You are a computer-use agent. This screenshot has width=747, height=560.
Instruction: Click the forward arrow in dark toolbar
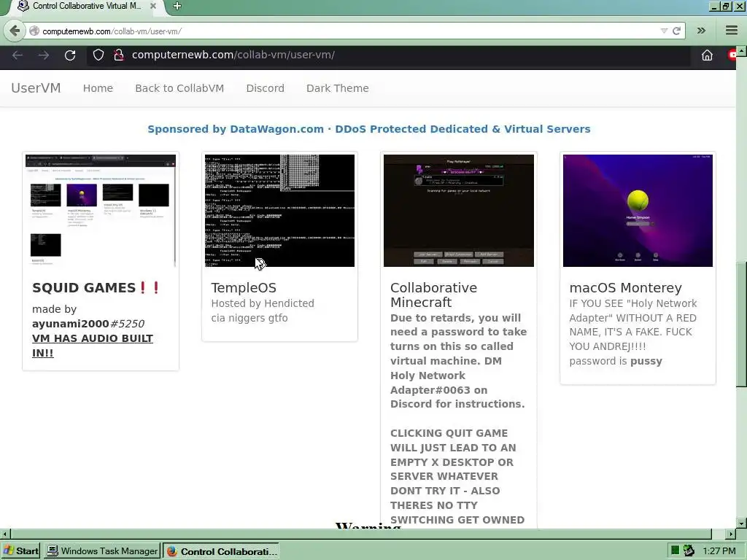point(44,55)
